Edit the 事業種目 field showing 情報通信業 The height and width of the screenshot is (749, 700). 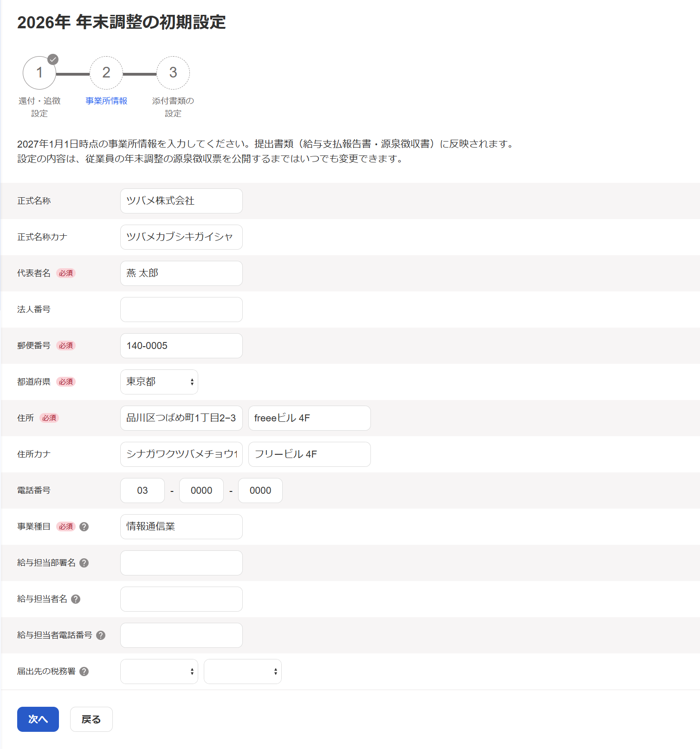(x=181, y=527)
